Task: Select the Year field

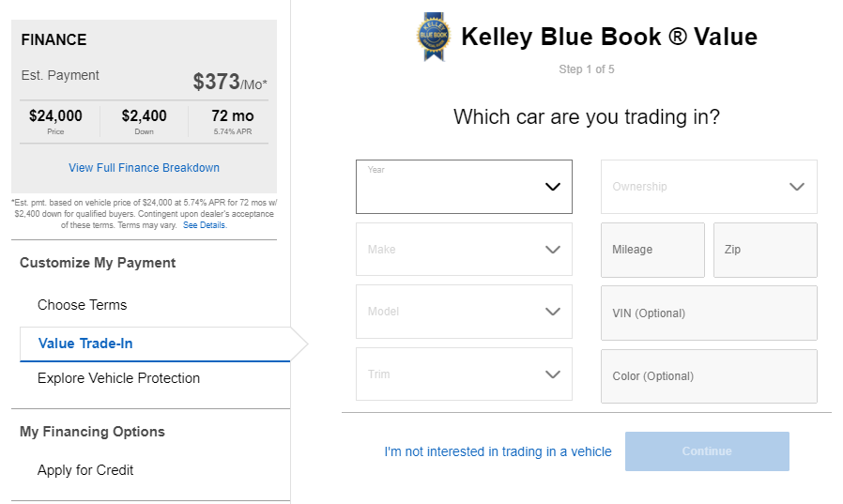Action: 464,187
